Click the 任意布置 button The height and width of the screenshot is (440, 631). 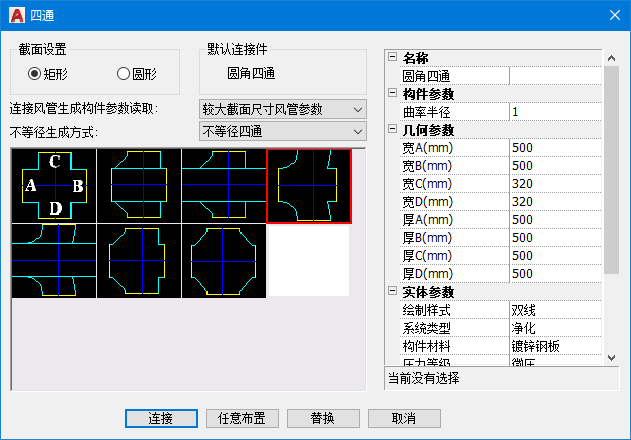[241, 418]
